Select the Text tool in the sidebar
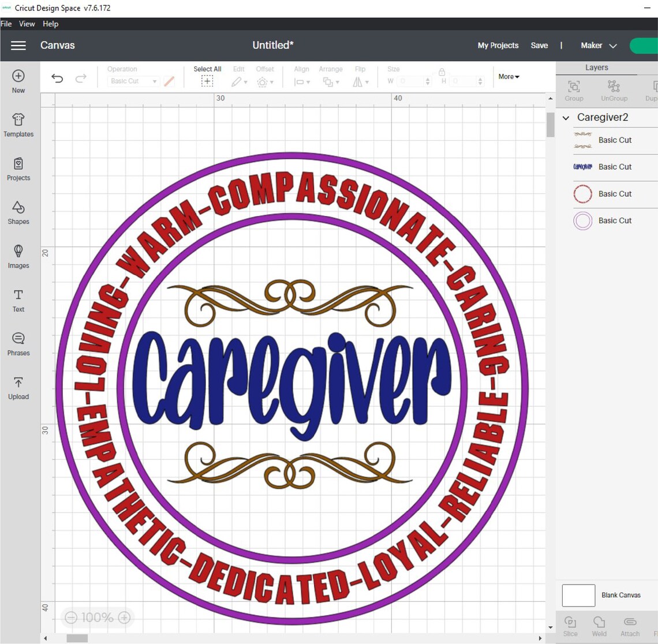This screenshot has width=658, height=644. (18, 301)
